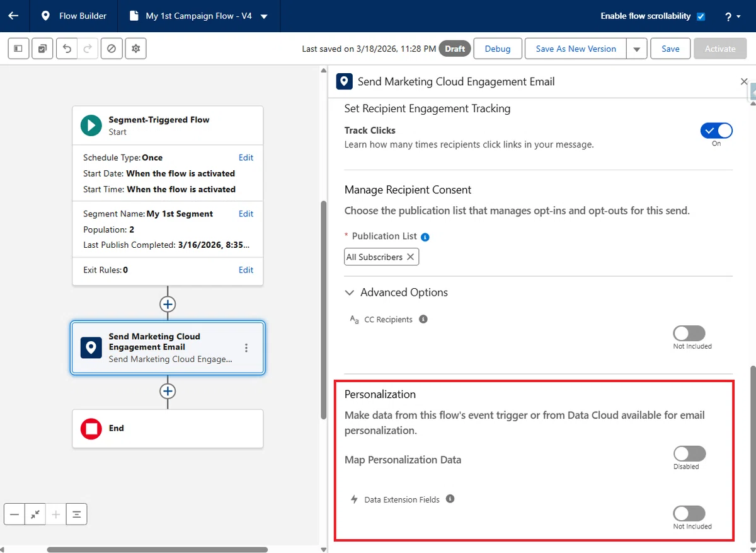
Task: Select the Send Marketing Cloud Engagement Email node
Action: pyautogui.click(x=168, y=347)
